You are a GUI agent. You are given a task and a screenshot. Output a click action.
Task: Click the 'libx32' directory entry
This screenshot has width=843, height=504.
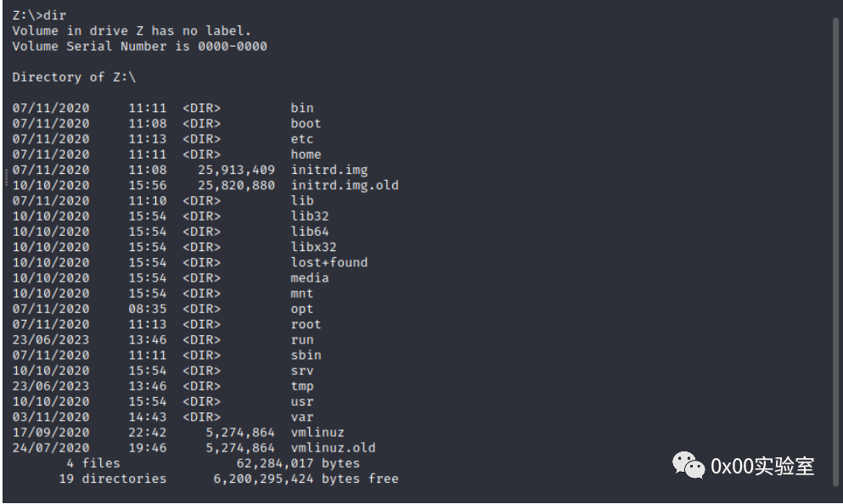pyautogui.click(x=313, y=247)
